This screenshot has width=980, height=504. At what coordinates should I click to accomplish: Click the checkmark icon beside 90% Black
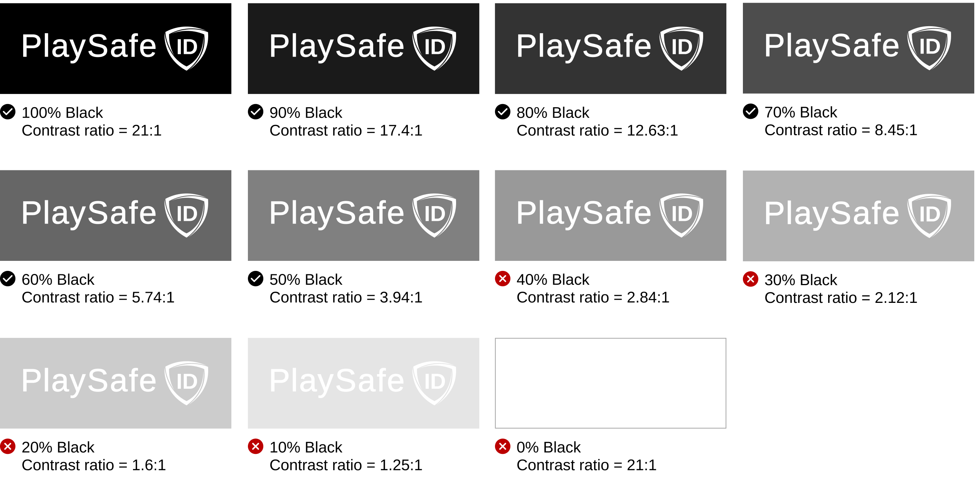click(256, 112)
